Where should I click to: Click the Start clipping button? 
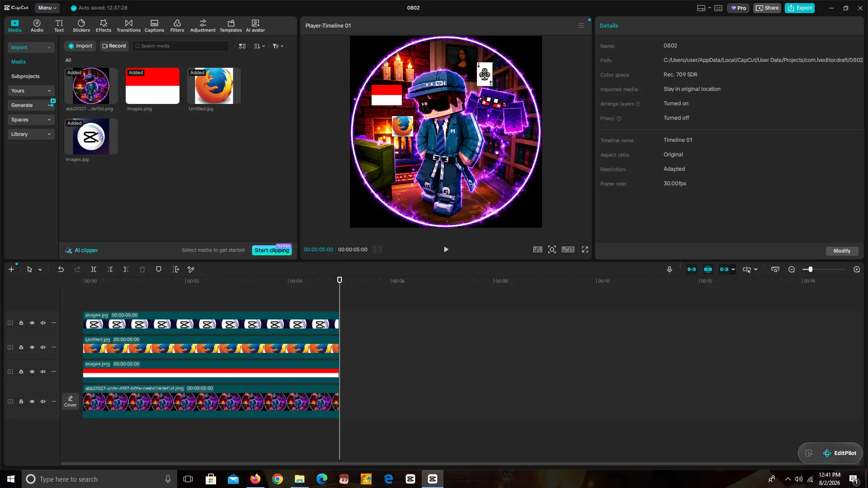click(x=272, y=250)
